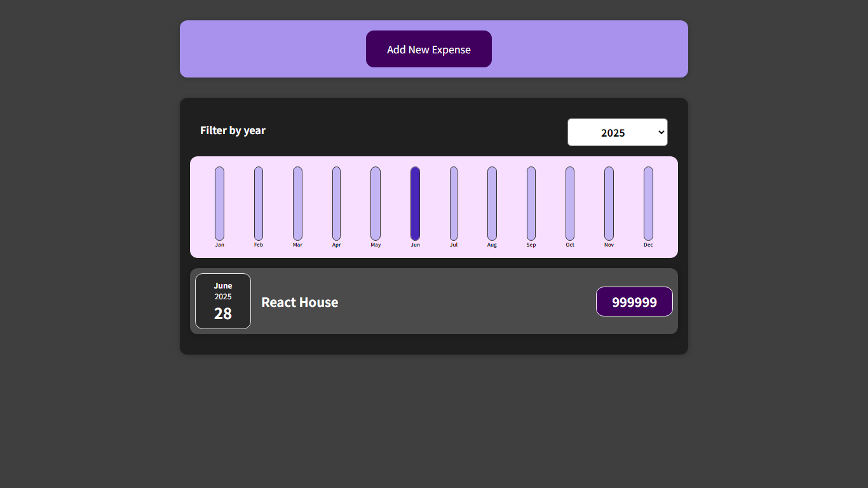This screenshot has width=868, height=488.
Task: Click the June 28 date badge
Action: (222, 301)
